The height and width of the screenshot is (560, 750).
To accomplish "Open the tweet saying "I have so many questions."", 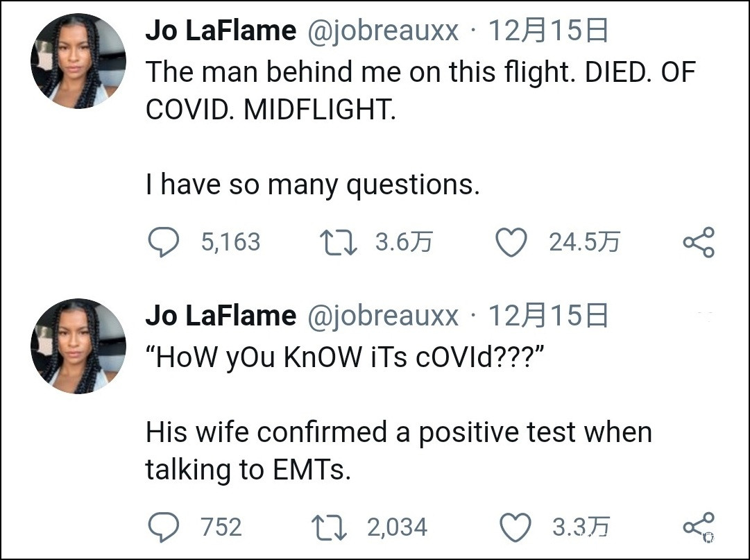I will pos(312,184).
